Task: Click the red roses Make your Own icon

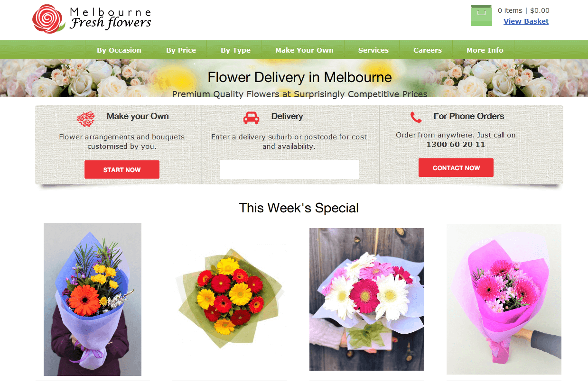Action: [86, 119]
